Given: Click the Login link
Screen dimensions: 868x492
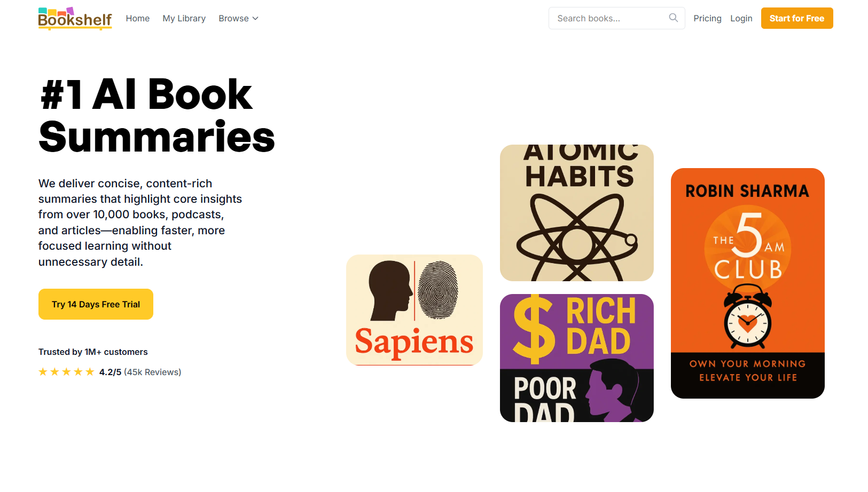Looking at the screenshot, I should coord(741,18).
